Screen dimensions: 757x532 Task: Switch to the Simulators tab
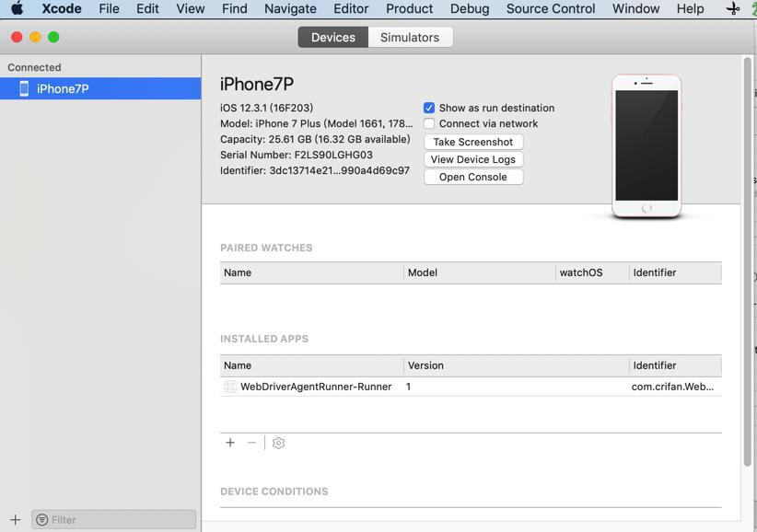pos(410,37)
